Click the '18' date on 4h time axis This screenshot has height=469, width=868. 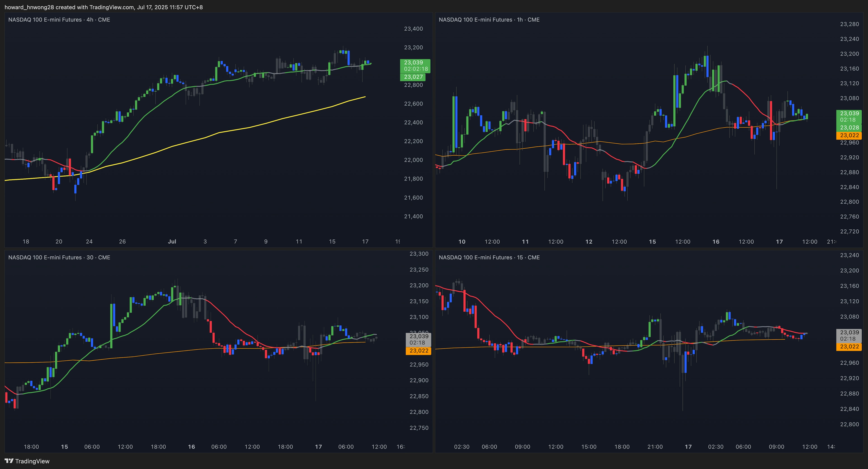26,241
